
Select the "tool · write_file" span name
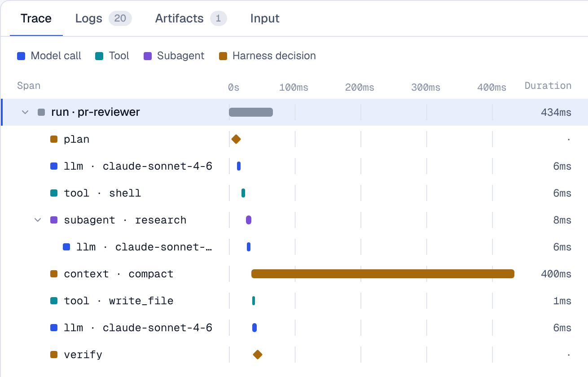pyautogui.click(x=118, y=301)
